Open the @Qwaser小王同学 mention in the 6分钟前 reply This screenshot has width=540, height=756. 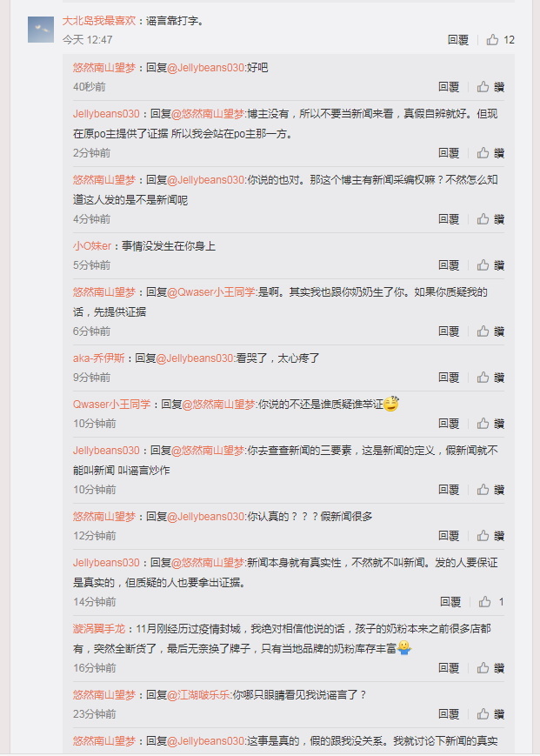211,292
